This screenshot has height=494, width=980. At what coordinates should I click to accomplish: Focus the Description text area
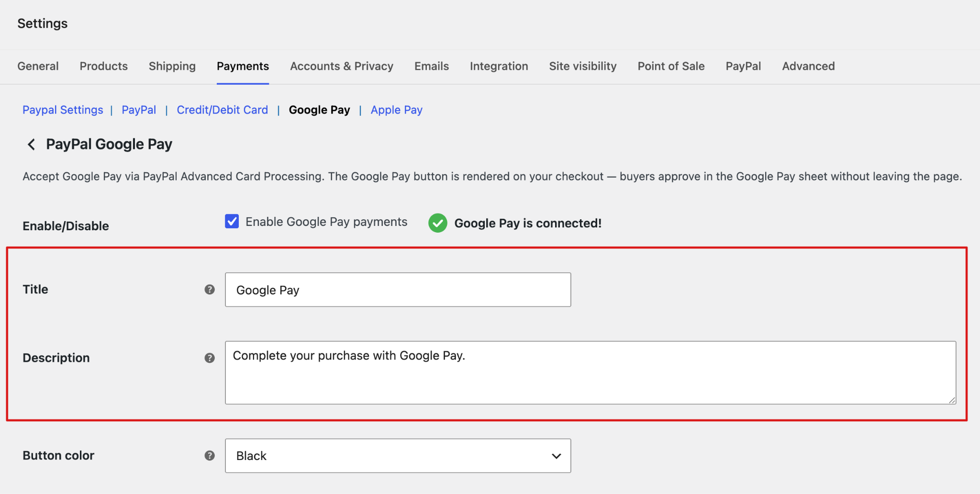click(x=590, y=372)
